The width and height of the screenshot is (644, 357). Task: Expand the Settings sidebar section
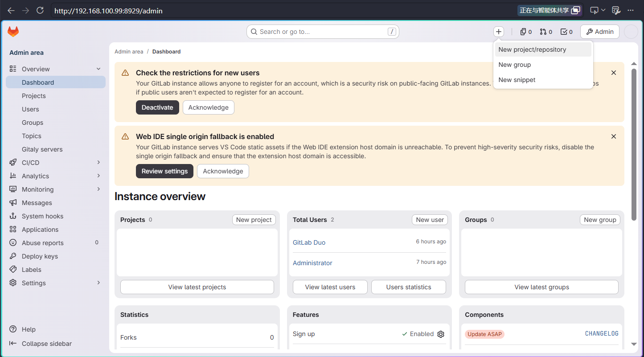click(56, 283)
